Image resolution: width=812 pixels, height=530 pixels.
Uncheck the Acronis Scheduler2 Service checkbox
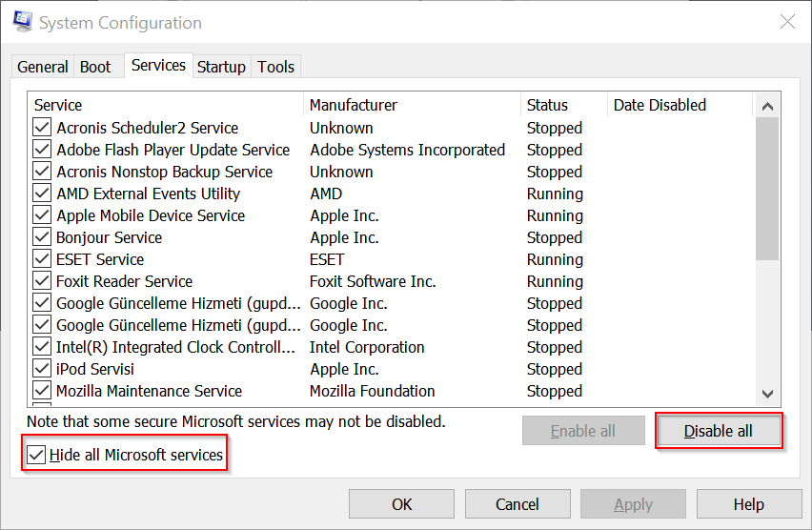click(x=42, y=128)
